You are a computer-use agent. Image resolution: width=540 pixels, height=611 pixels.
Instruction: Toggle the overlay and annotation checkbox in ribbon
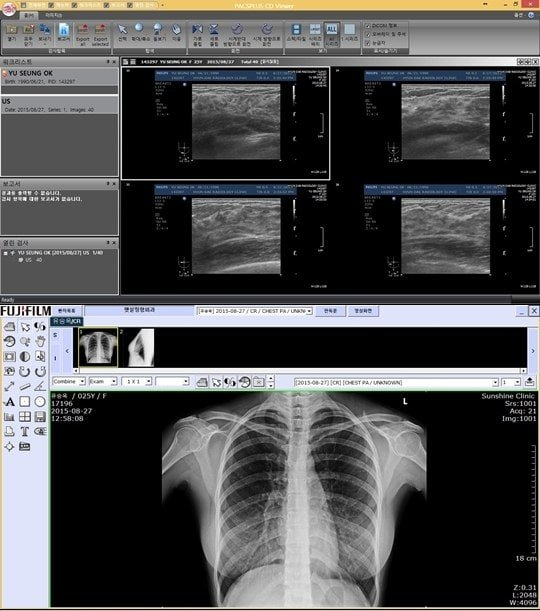coord(367,34)
